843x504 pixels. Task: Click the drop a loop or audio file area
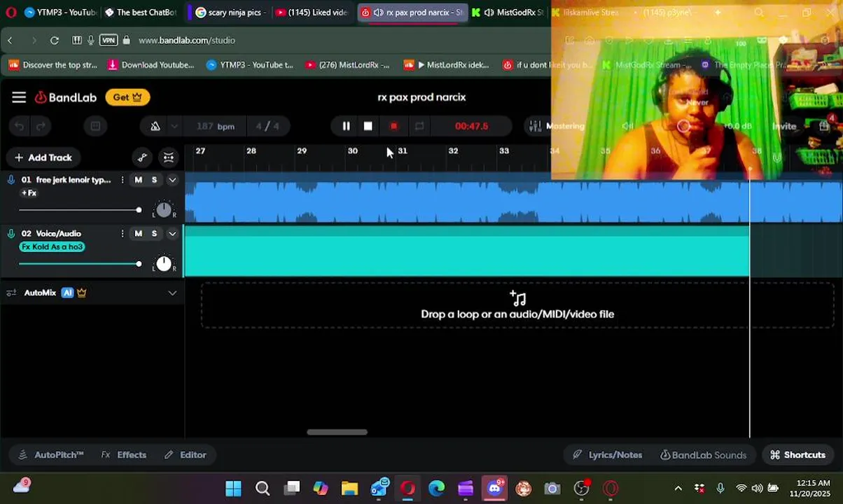(x=517, y=306)
